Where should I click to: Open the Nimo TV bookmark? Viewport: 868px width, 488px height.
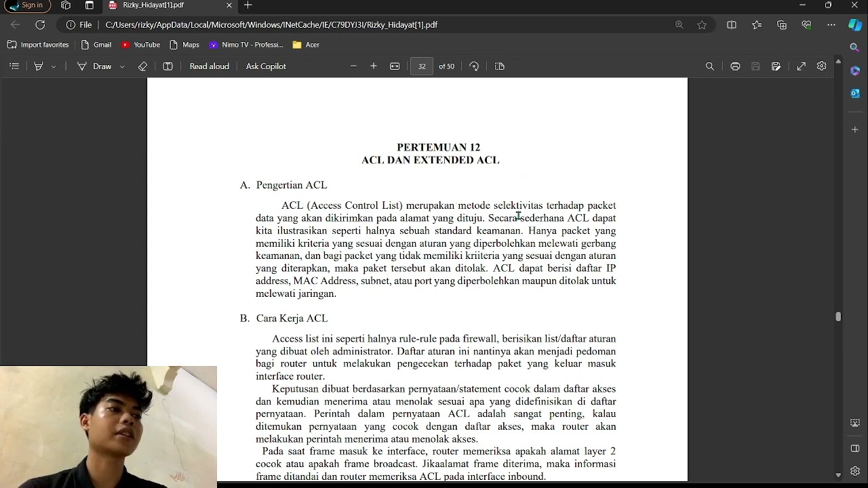pos(246,45)
